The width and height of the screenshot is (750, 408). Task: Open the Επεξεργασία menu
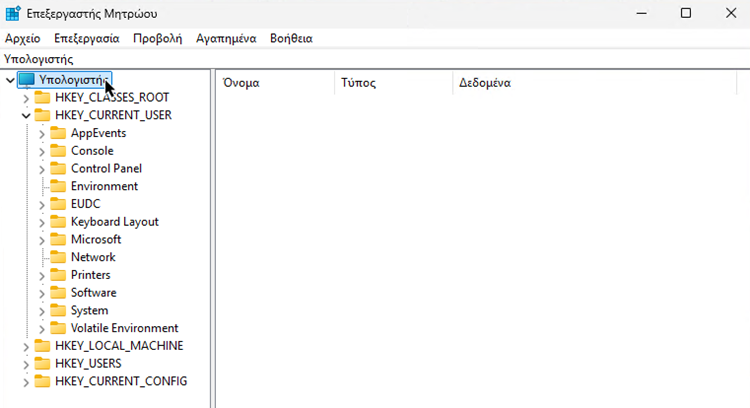click(x=87, y=39)
